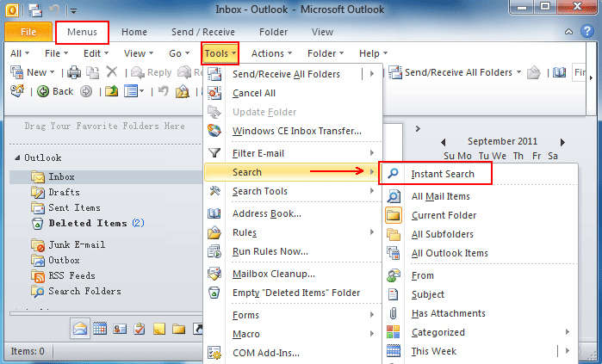This screenshot has width=602, height=364.
Task: Click the Print icon in toolbar
Action: [x=73, y=73]
